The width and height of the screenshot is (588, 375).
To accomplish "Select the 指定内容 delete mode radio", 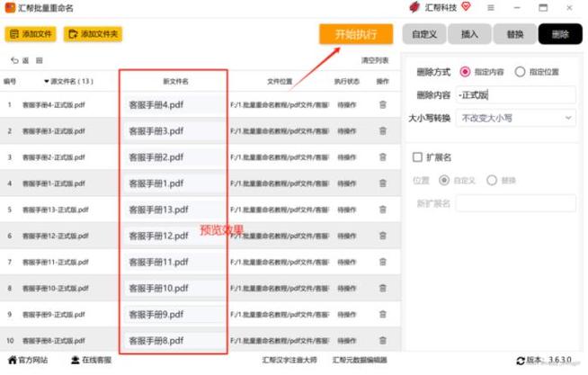I will pos(465,72).
